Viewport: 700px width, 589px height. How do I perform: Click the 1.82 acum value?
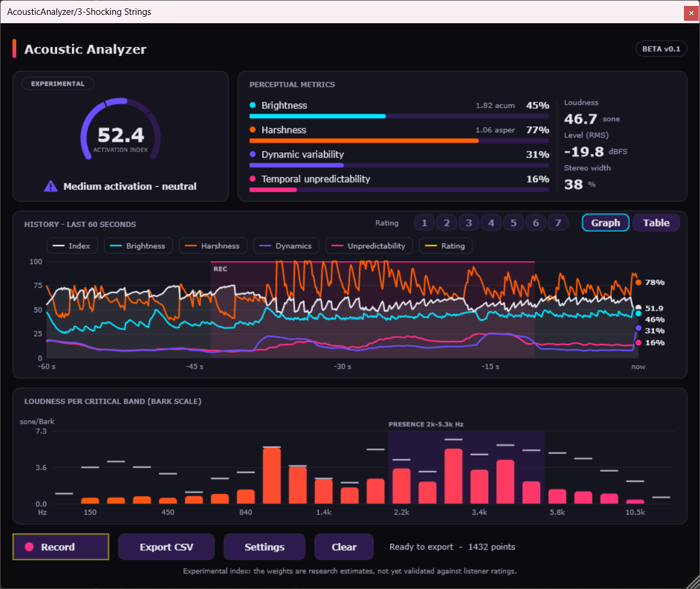[495, 105]
